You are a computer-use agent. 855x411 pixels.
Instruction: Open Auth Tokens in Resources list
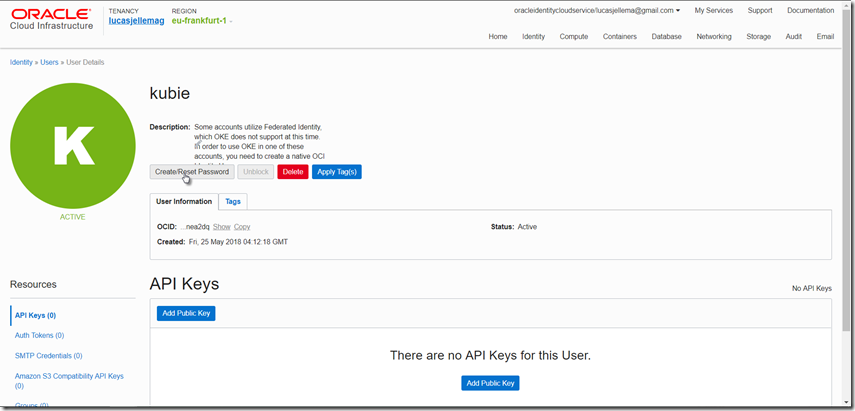pyautogui.click(x=39, y=335)
